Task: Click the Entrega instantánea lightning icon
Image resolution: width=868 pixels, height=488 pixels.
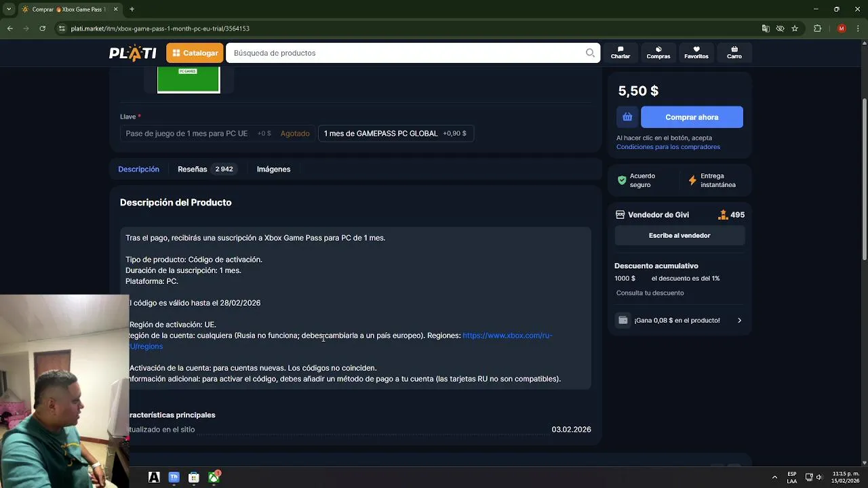Action: [x=692, y=180]
